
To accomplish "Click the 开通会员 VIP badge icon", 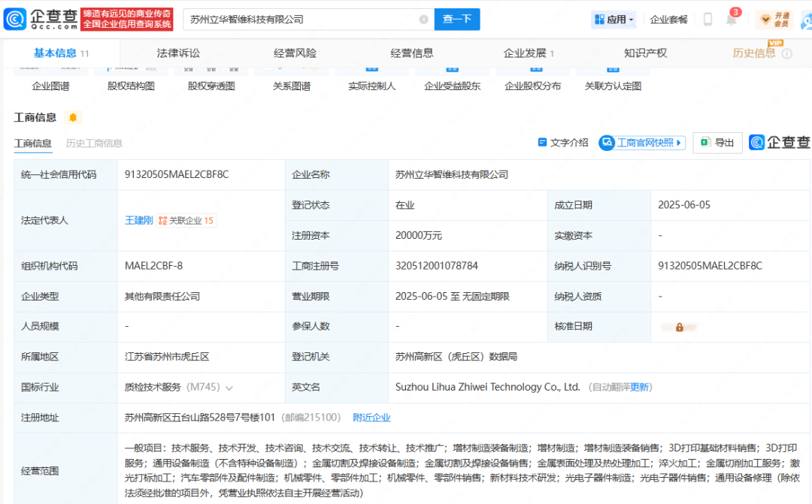I will (x=774, y=20).
